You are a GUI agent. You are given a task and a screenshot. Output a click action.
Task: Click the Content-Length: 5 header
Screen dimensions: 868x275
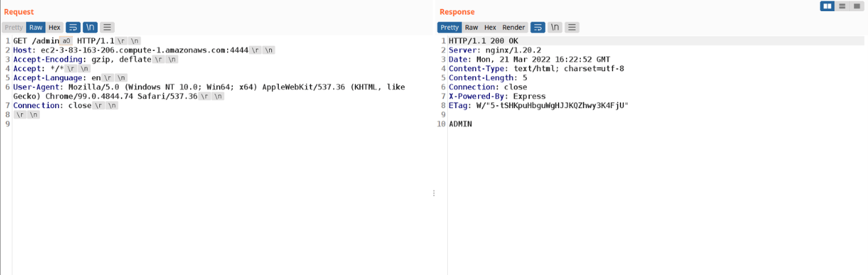coord(488,77)
